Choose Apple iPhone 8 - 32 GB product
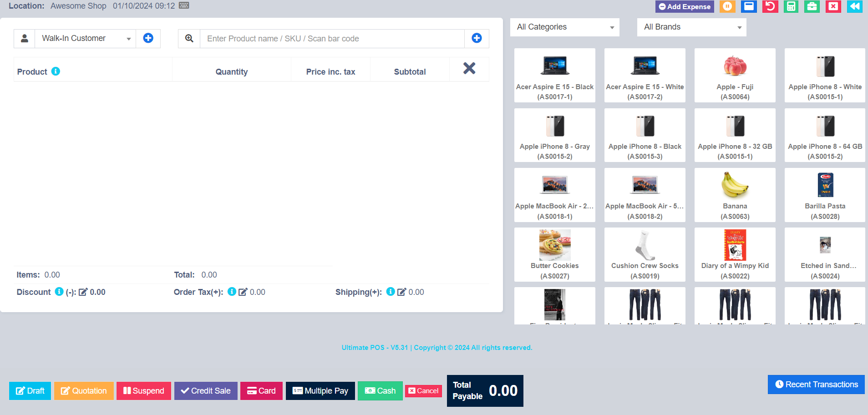The image size is (868, 415). point(735,135)
